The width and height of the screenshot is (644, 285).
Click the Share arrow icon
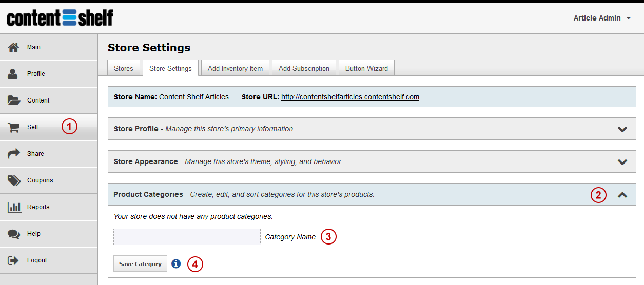13,154
